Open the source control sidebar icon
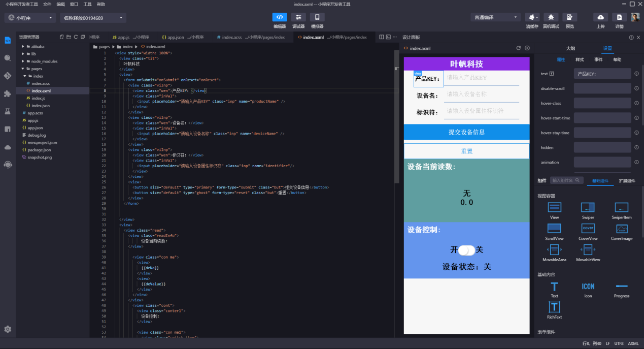 tap(8, 76)
